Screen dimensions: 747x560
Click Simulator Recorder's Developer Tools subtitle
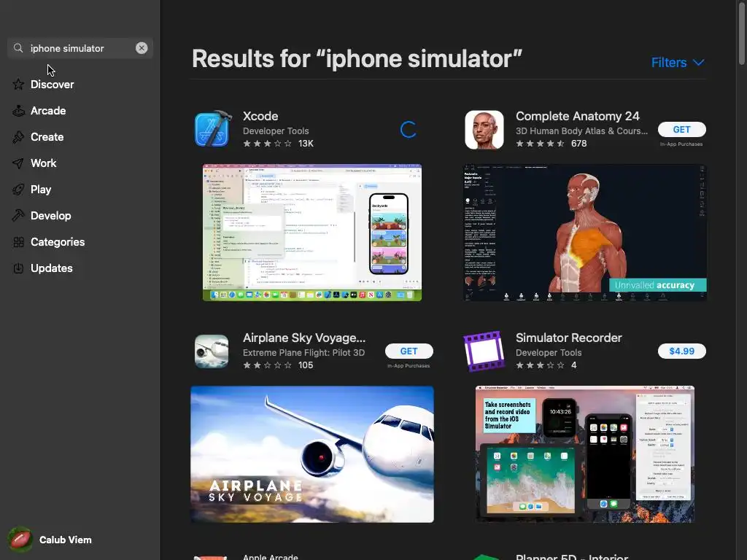(x=549, y=353)
